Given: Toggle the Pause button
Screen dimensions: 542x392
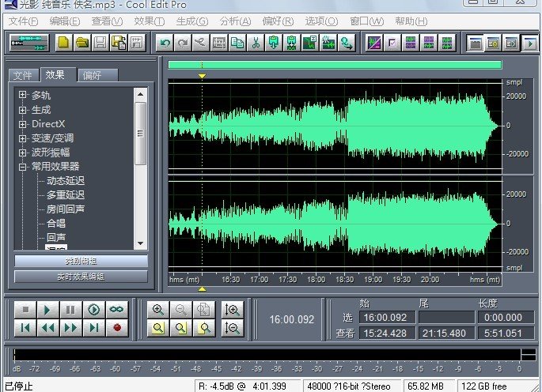Looking at the screenshot, I should coord(71,310).
